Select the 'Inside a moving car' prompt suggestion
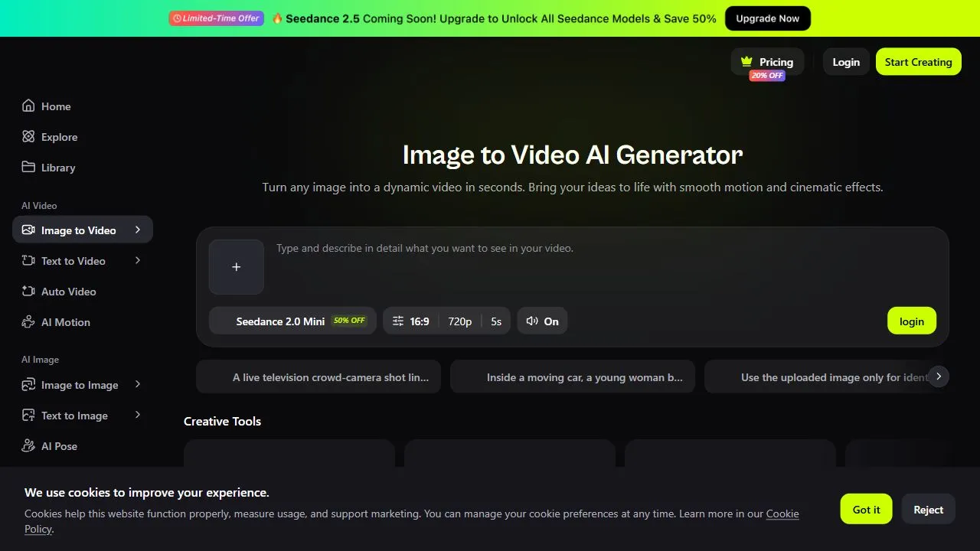 (x=573, y=377)
